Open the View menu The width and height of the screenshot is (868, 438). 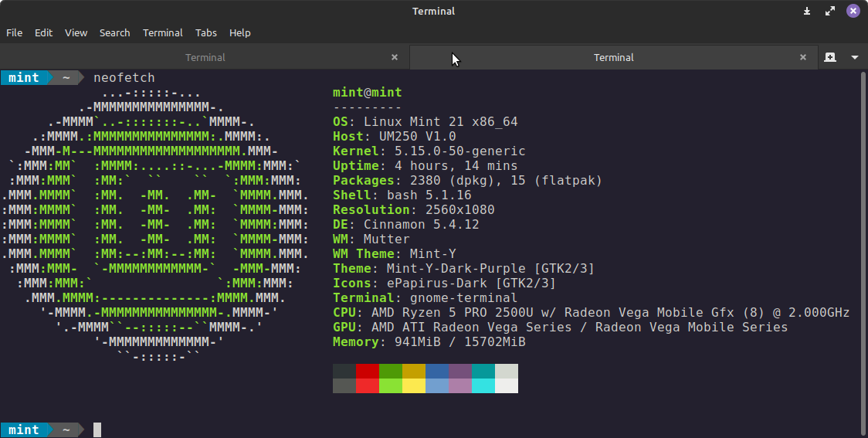[x=76, y=32]
